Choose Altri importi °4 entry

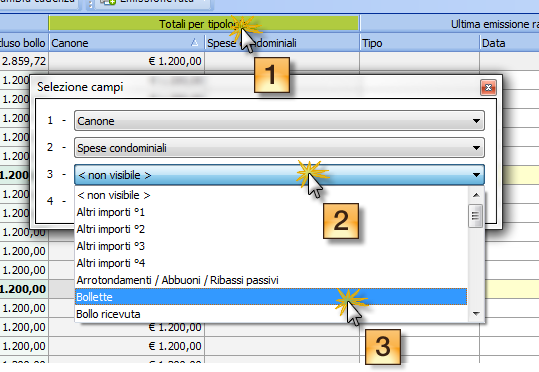tap(271, 263)
